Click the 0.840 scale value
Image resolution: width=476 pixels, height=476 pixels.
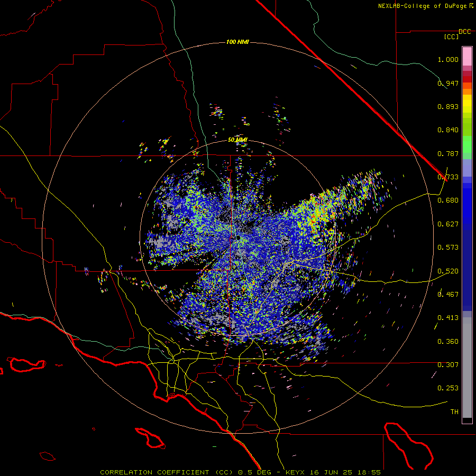click(x=448, y=130)
